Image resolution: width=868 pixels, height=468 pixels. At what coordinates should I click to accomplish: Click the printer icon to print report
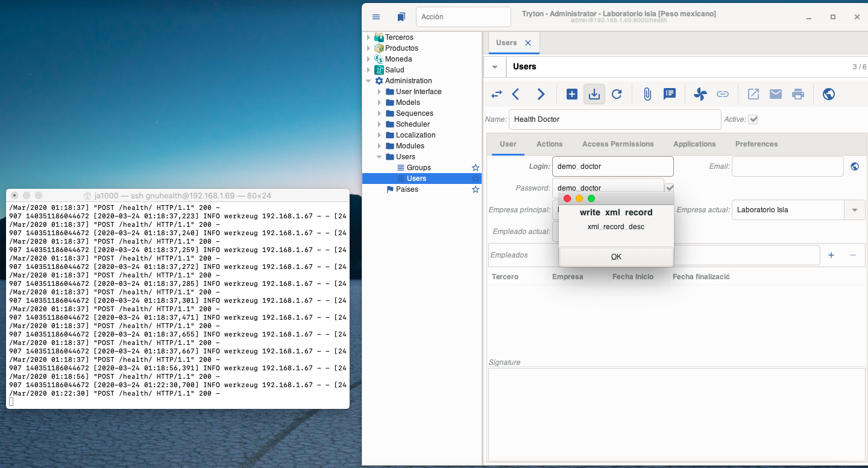click(x=798, y=94)
